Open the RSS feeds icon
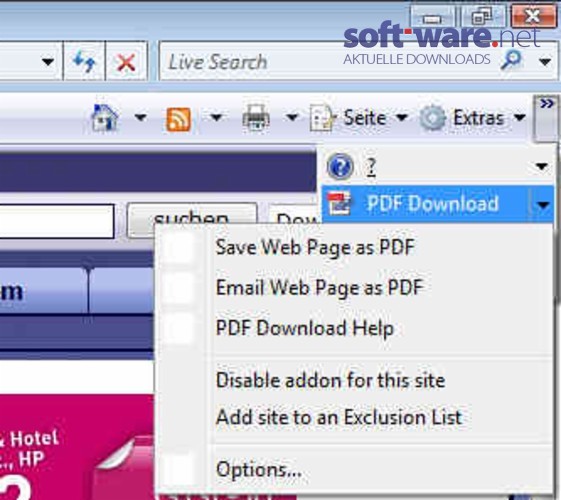The height and width of the screenshot is (500, 561). pyautogui.click(x=179, y=118)
